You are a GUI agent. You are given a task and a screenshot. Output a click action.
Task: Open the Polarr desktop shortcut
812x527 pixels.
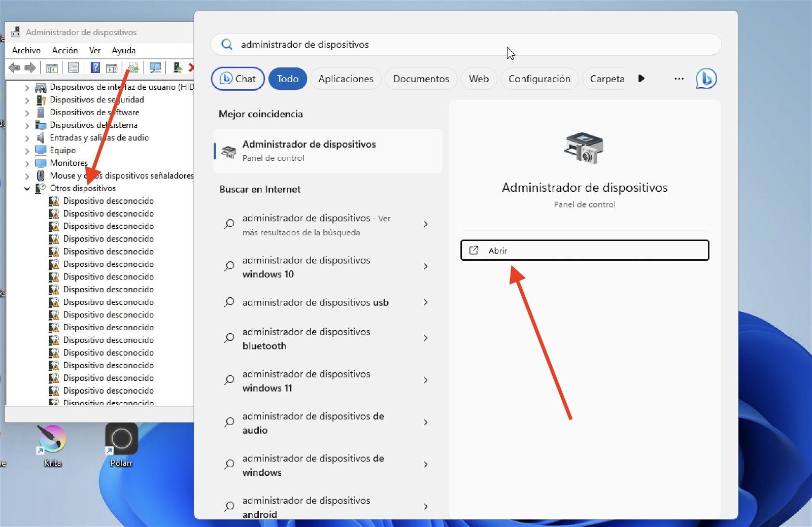coord(121,445)
